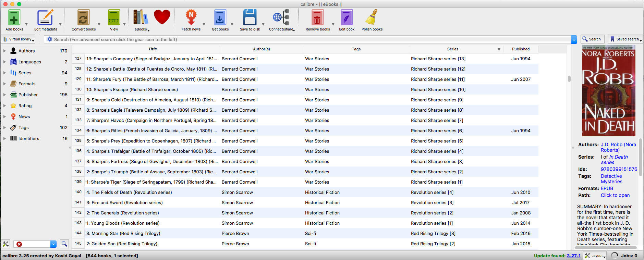Viewport: 644px width, 260px height.
Task: Click in the main search input field
Action: click(x=308, y=39)
